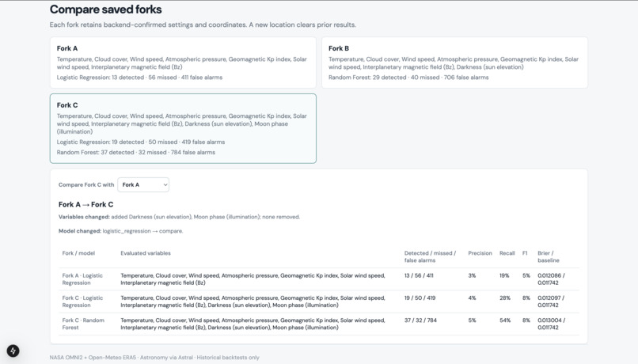The image size is (638, 364).
Task: Click the Random Forest row evaluated variables cell
Action: coord(253,324)
